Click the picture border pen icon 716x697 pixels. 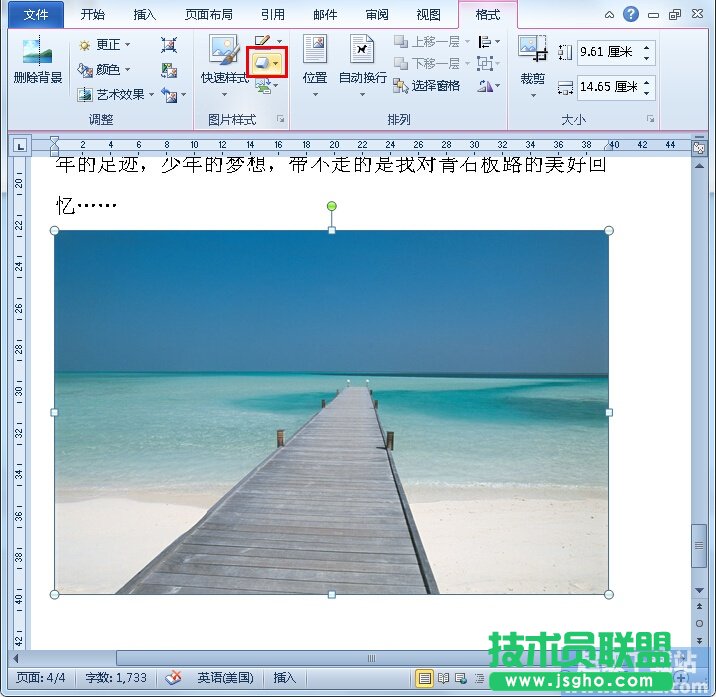262,41
